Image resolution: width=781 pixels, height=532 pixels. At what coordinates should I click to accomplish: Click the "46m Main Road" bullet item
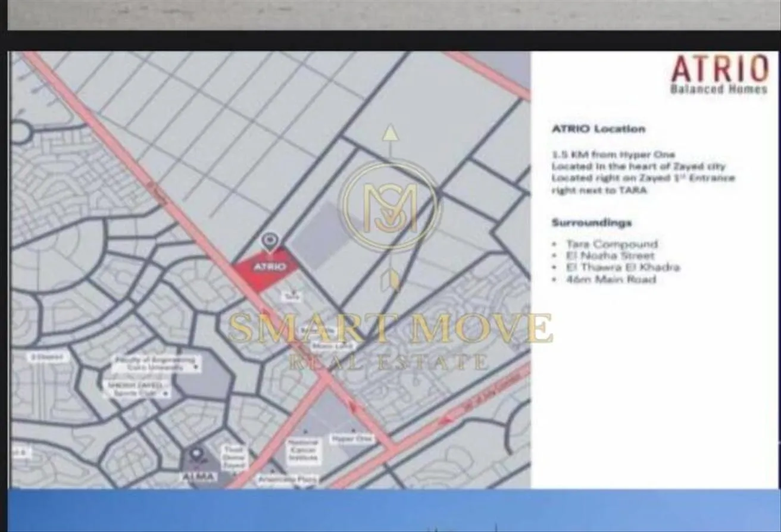[x=611, y=279]
